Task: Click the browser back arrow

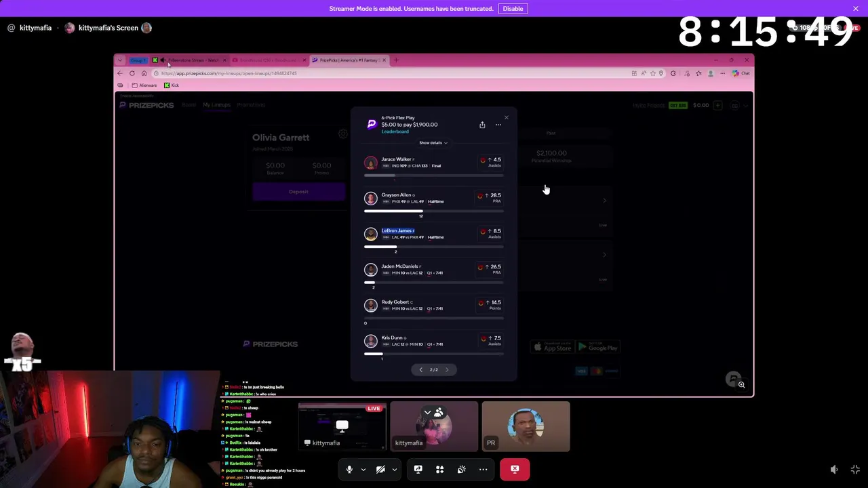Action: [120, 73]
